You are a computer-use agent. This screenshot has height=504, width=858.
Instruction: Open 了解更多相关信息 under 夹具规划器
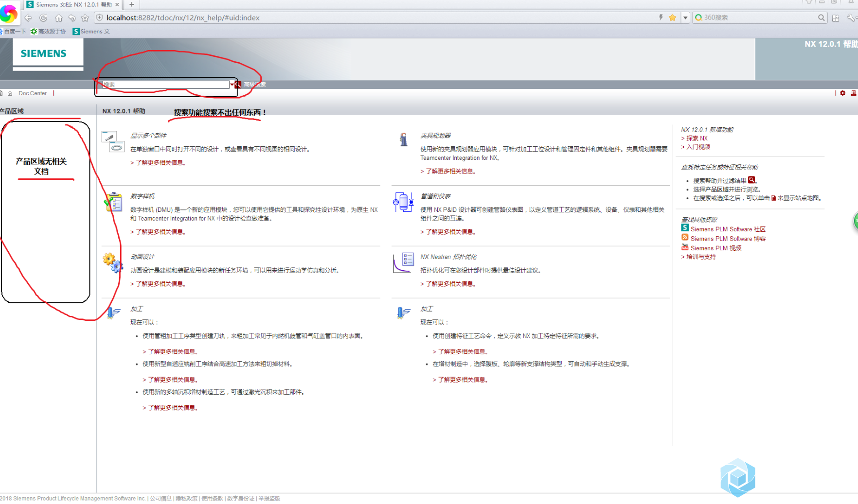point(448,171)
